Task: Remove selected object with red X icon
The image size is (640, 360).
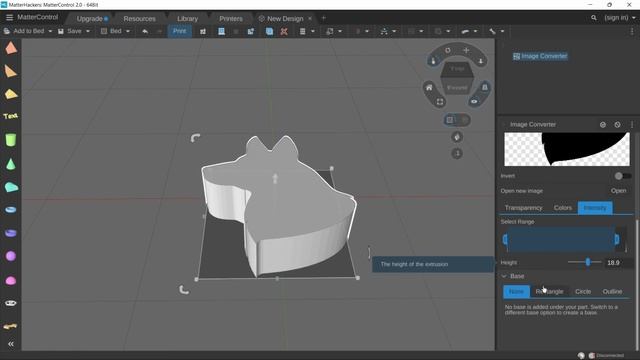Action: 284,31
